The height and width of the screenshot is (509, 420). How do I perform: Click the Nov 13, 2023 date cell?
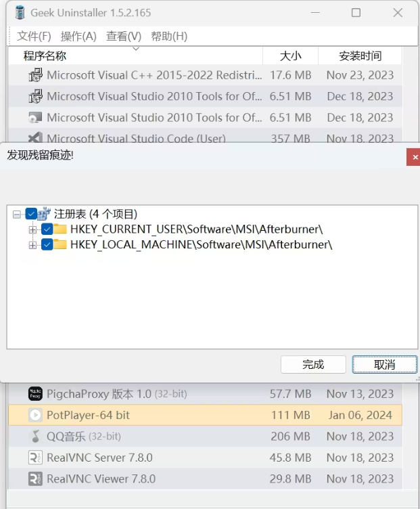tap(360, 393)
